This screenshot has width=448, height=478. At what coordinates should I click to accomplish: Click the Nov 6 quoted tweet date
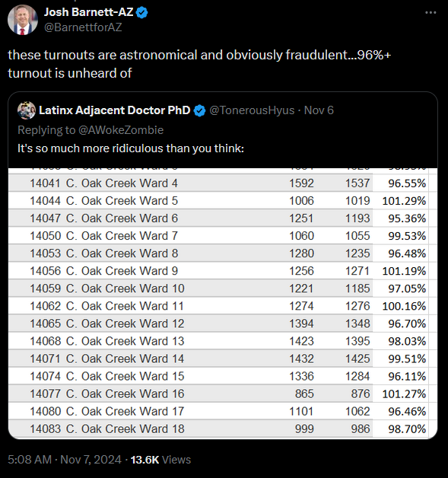[319, 110]
